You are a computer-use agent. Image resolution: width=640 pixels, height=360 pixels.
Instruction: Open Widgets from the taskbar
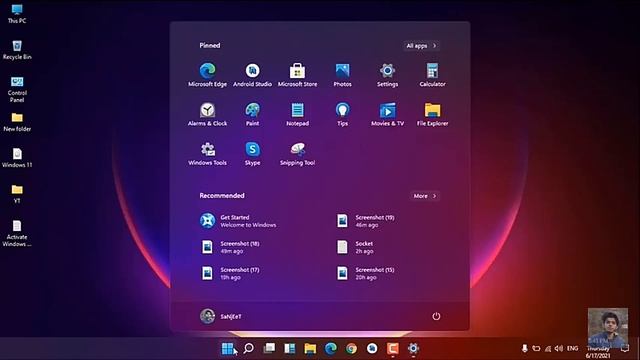click(x=289, y=348)
